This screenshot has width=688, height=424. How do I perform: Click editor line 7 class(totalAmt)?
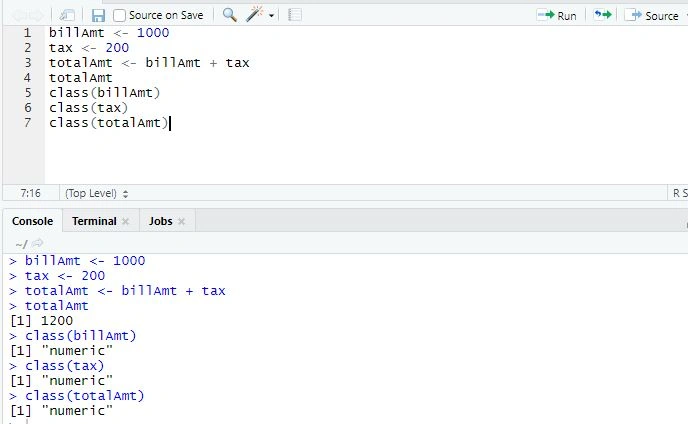point(109,122)
